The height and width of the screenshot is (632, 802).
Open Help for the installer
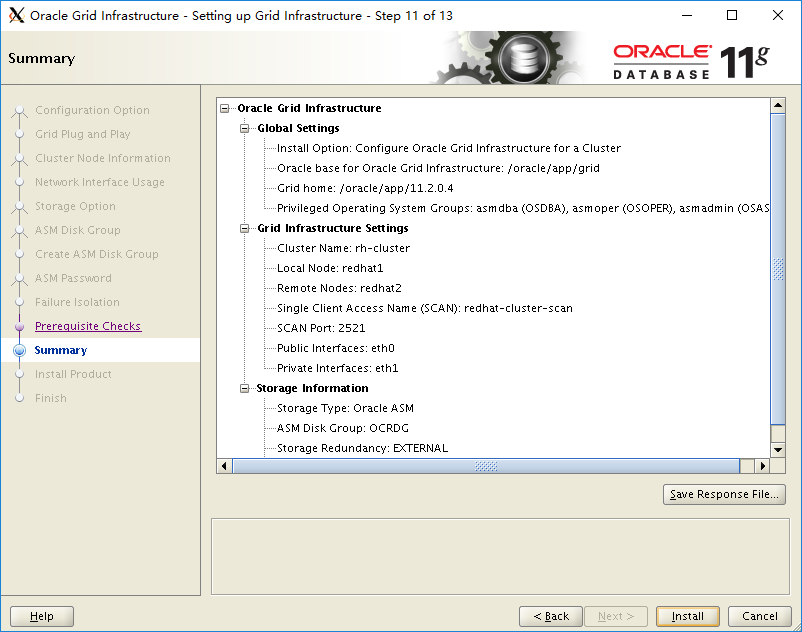42,616
